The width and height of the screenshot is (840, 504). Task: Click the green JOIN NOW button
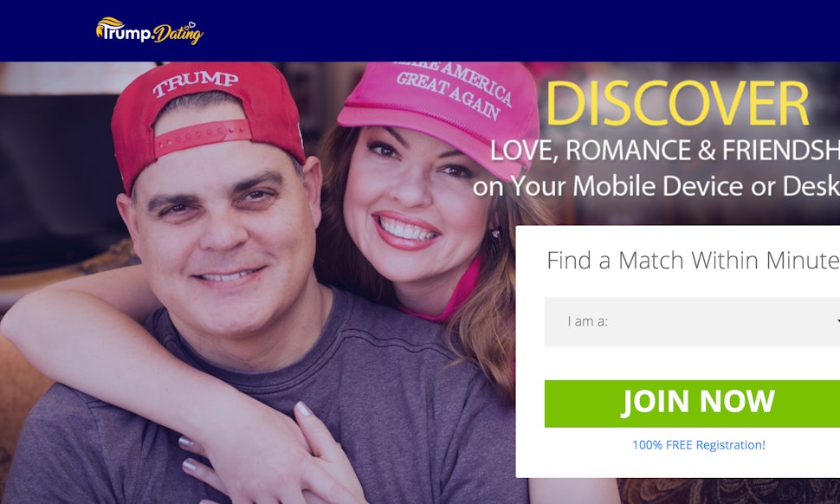point(692,404)
